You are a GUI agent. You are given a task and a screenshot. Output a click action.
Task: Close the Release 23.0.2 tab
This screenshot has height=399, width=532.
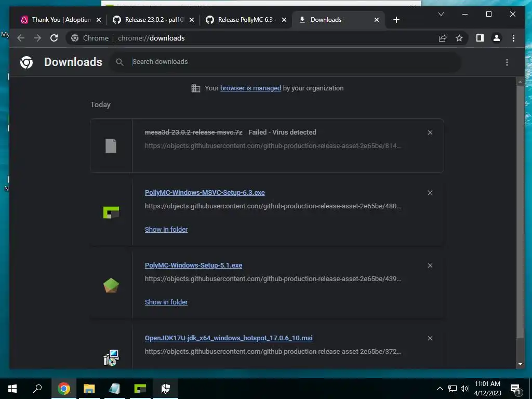click(192, 20)
